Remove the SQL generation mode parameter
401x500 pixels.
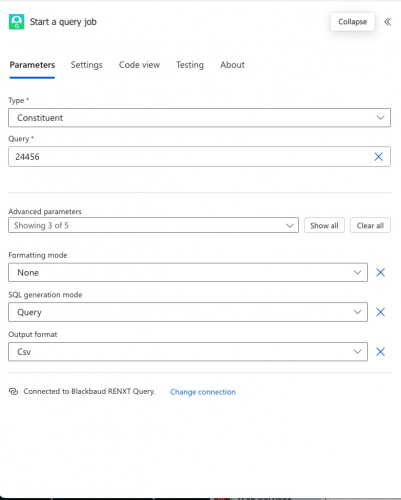click(380, 312)
